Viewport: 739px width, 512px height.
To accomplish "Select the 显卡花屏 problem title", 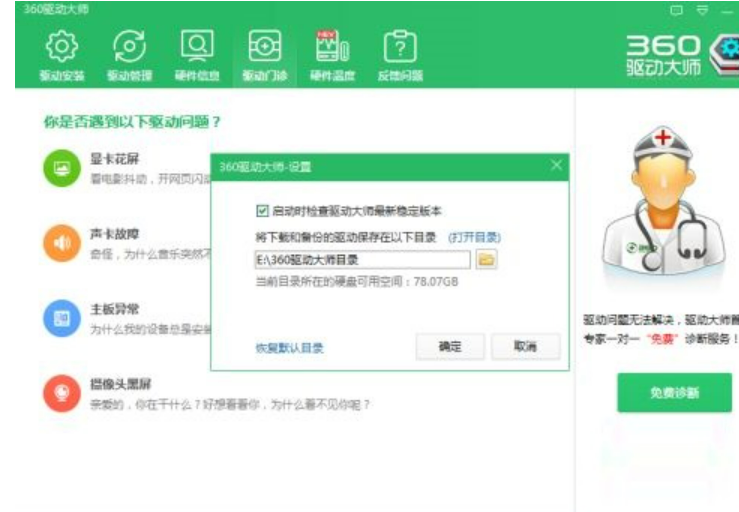I will (x=115, y=159).
